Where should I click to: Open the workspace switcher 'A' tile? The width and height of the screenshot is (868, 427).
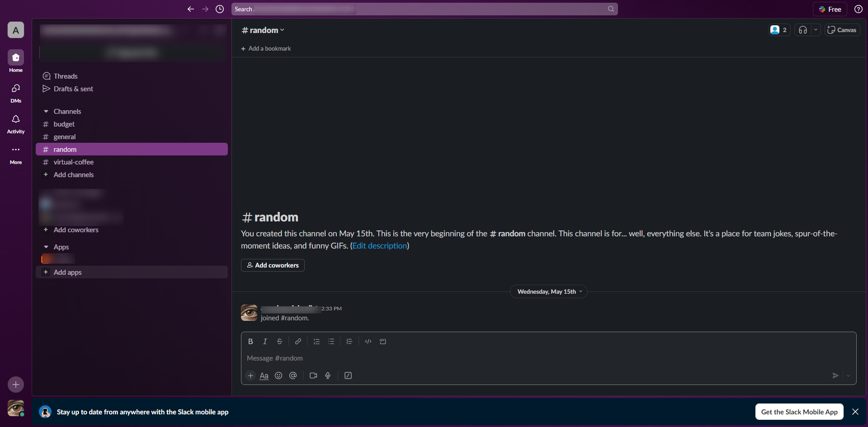(16, 30)
